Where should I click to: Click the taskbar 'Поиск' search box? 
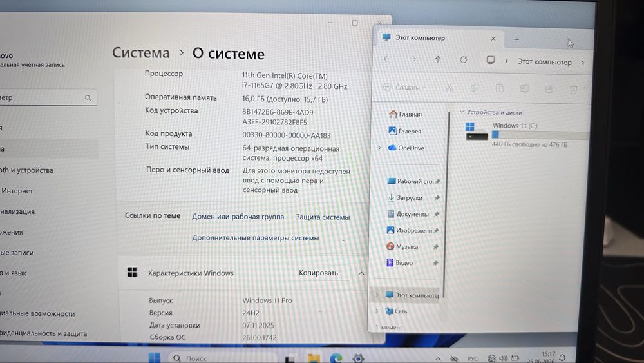pyautogui.click(x=224, y=358)
